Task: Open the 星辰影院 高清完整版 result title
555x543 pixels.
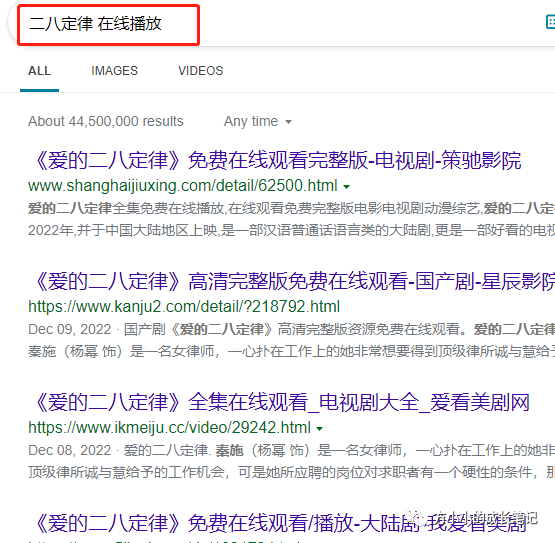Action: (x=294, y=282)
